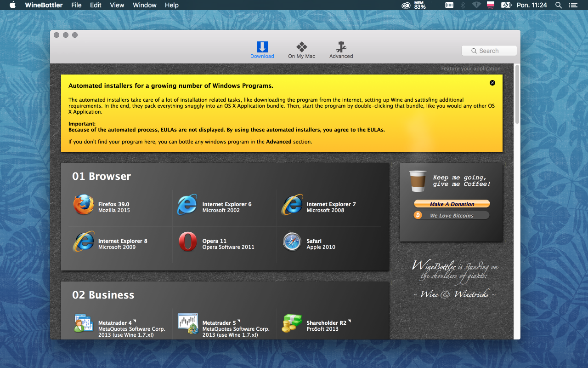Click the We Love Bitcoins button
Viewport: 588px width, 368px height.
(x=452, y=215)
